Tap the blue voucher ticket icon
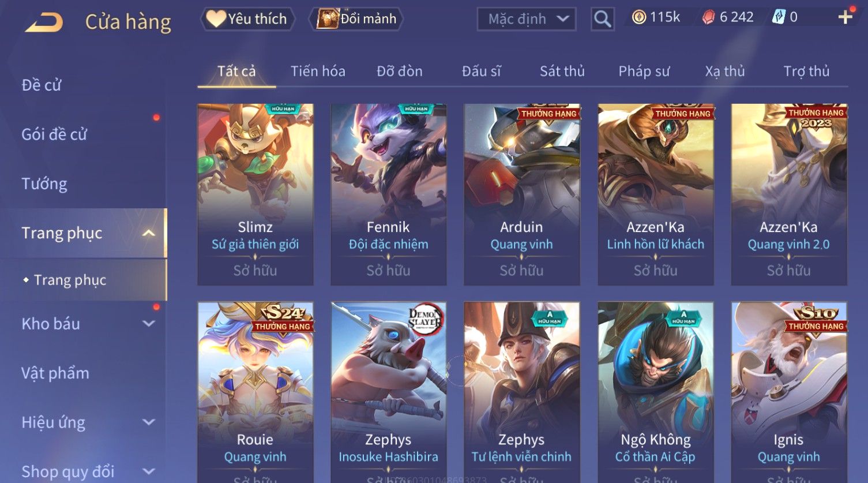Screen dimensions: 868x483 point(779,17)
